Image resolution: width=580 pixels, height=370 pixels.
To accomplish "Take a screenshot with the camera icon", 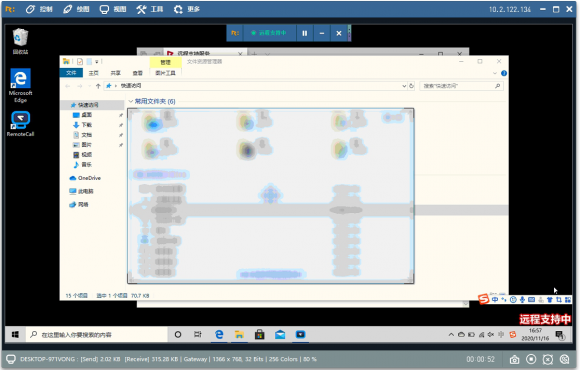I will tap(514, 359).
